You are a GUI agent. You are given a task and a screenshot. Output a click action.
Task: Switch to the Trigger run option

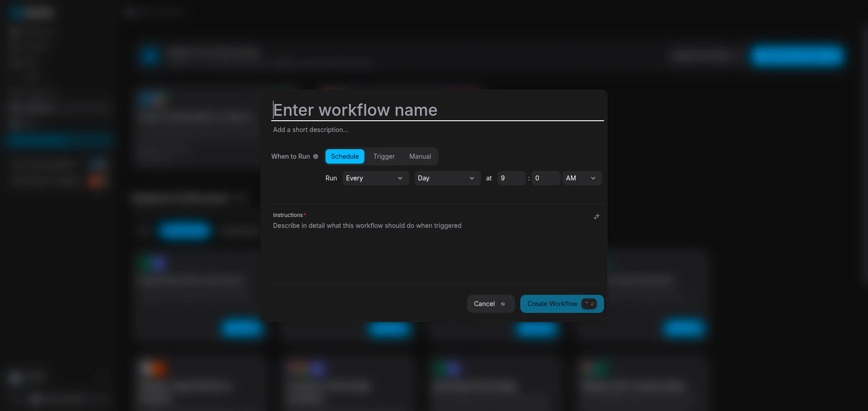[383, 156]
